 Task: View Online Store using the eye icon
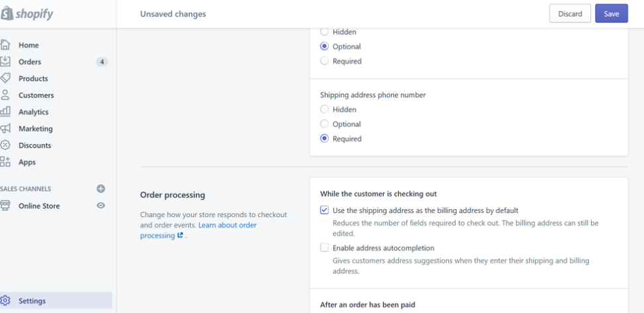tap(101, 206)
